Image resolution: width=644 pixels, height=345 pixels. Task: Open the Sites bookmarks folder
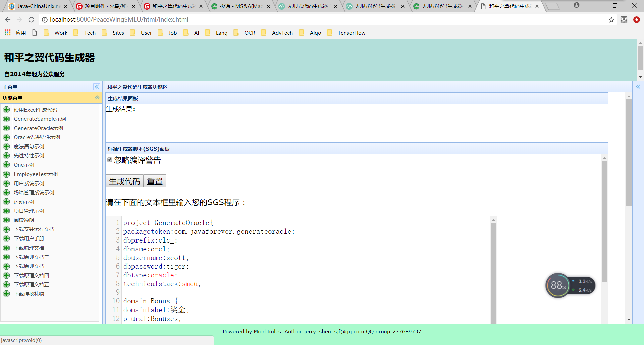pos(113,33)
